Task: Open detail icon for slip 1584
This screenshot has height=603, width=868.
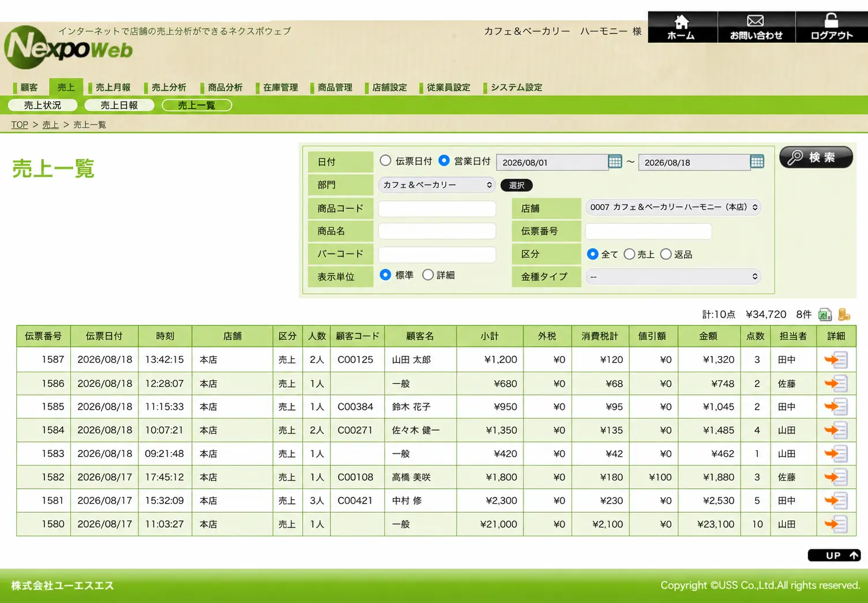Action: pyautogui.click(x=836, y=430)
